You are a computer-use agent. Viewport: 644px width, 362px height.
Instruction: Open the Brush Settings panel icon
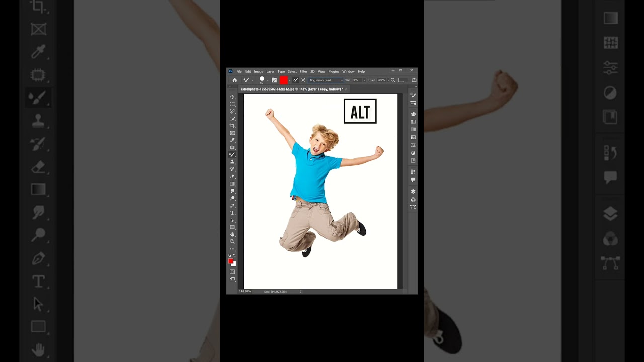pos(413,95)
